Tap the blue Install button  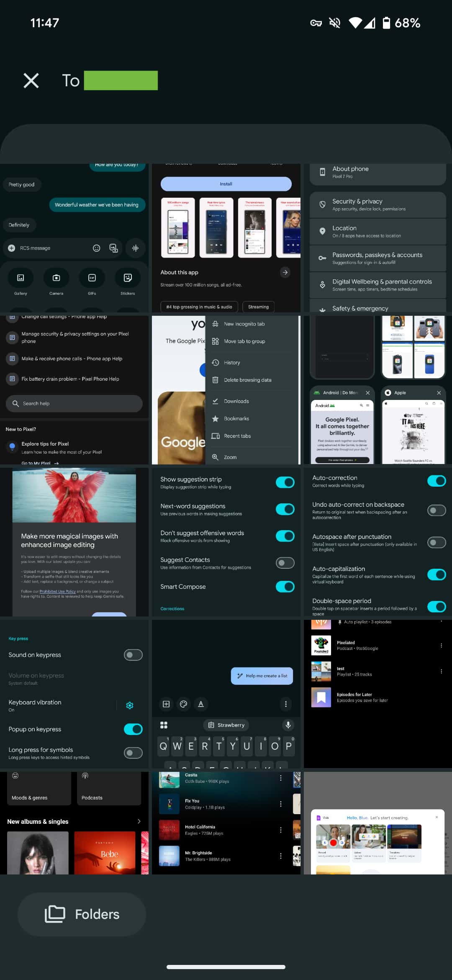click(x=226, y=184)
